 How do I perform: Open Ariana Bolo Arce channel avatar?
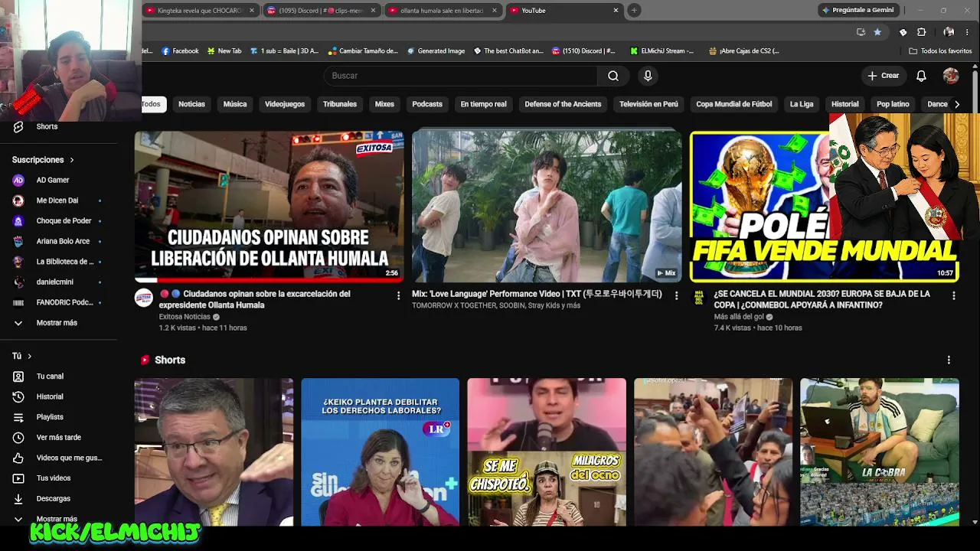(18, 241)
